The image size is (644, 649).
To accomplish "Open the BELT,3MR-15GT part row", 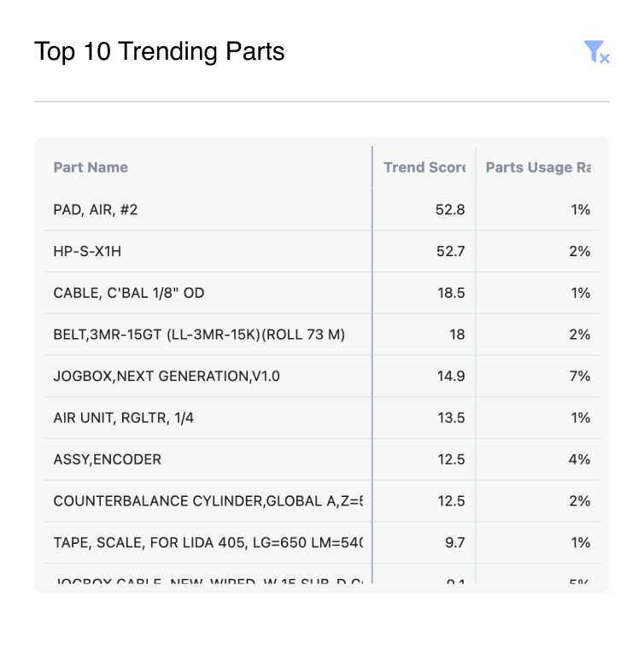I will click(x=199, y=335).
